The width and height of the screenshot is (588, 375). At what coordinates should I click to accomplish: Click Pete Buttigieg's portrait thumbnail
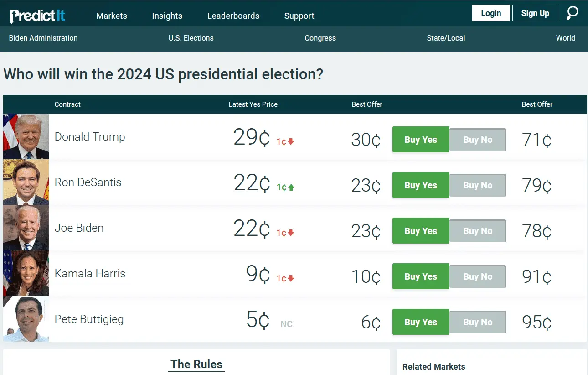pyautogui.click(x=26, y=319)
